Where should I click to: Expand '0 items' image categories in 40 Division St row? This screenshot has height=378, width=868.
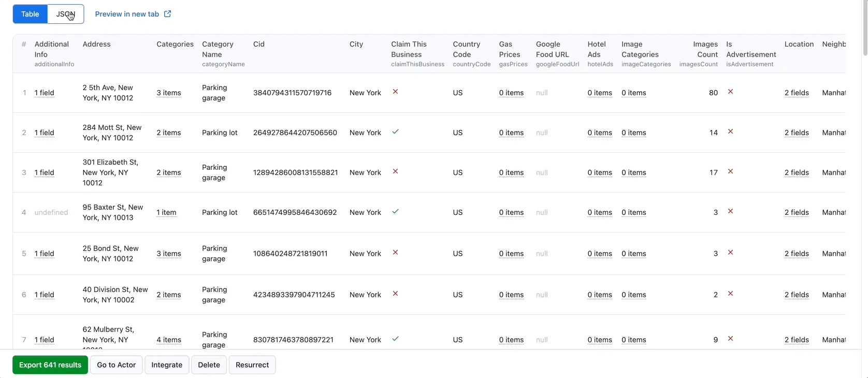[x=634, y=295]
